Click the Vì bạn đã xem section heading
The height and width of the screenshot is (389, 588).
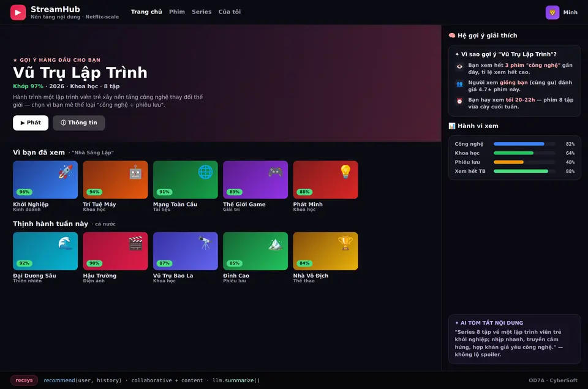(39, 153)
